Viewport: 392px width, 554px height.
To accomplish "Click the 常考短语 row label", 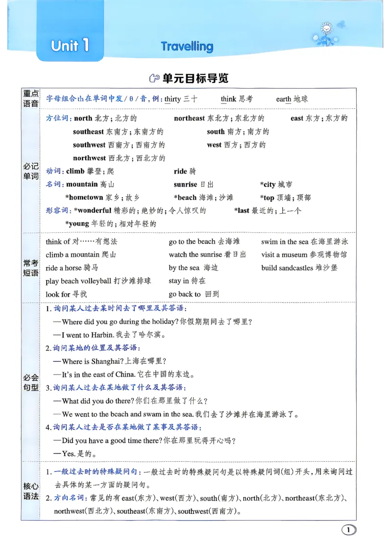I will pyautogui.click(x=31, y=268).
